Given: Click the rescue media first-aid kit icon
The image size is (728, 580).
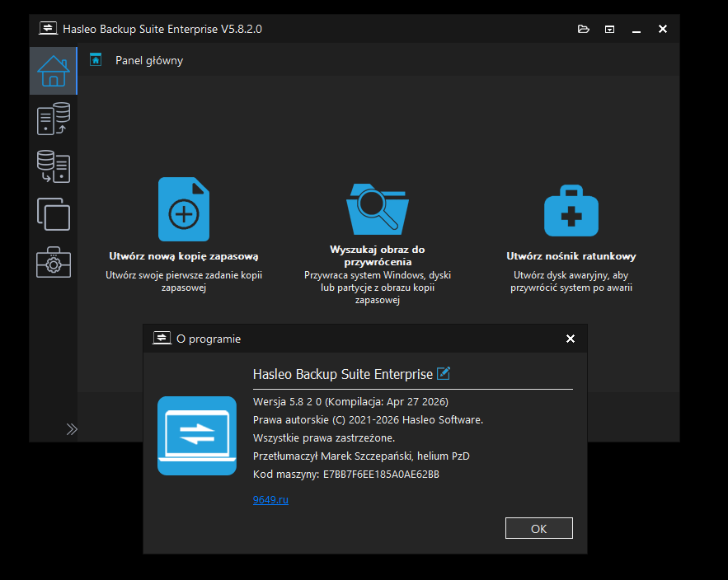Looking at the screenshot, I should 571,211.
